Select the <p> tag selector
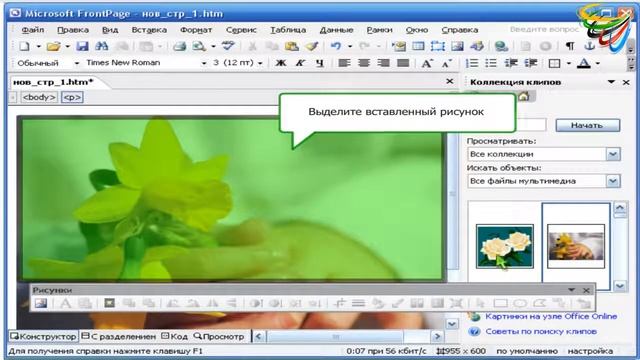Image resolution: width=640 pixels, height=360 pixels. pyautogui.click(x=72, y=97)
